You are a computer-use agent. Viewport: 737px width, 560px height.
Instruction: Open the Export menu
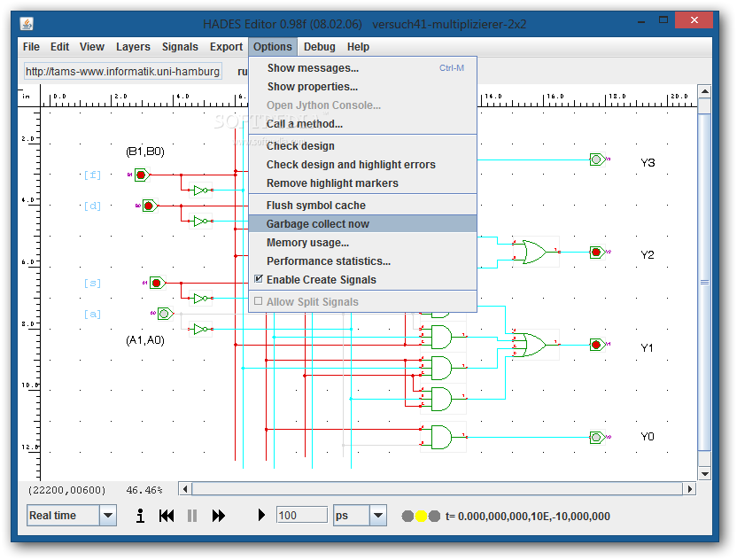[x=226, y=47]
